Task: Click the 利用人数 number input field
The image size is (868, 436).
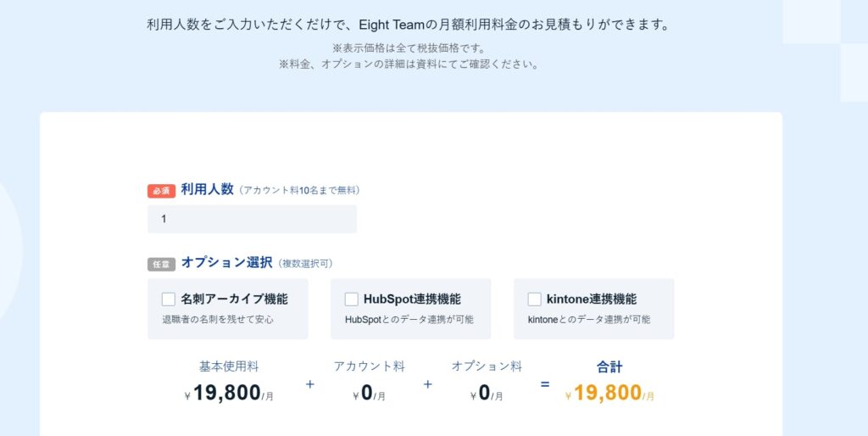Action: [x=252, y=219]
